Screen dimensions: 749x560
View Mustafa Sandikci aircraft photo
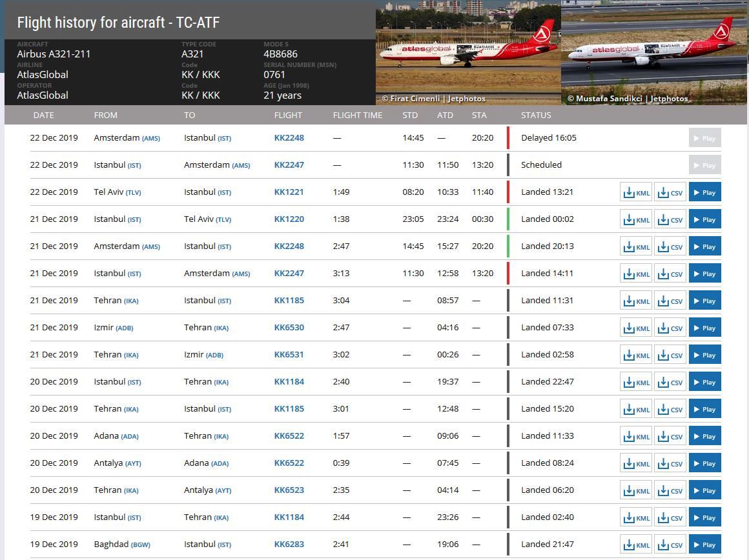(654, 52)
